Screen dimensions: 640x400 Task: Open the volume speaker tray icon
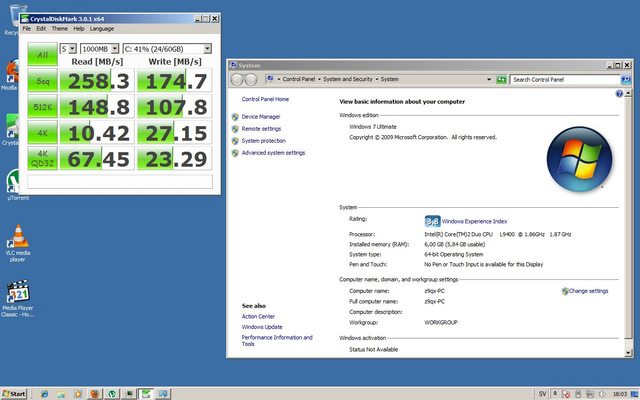[x=602, y=394]
